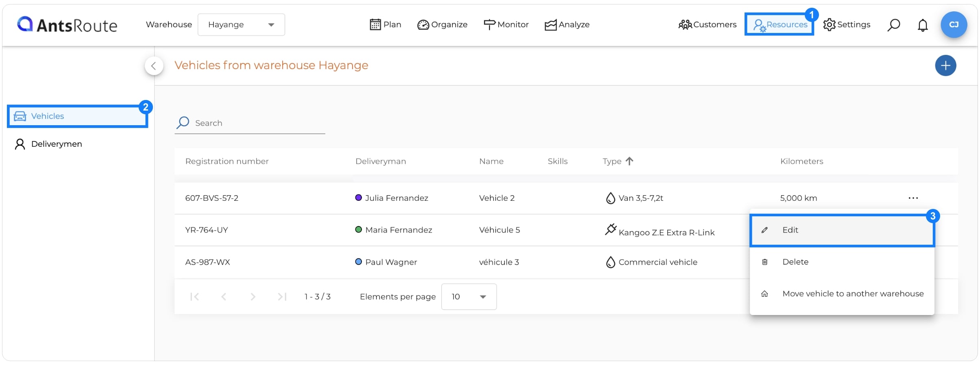Open the Organize menu
Screen dimensions: 980x365
tap(442, 25)
